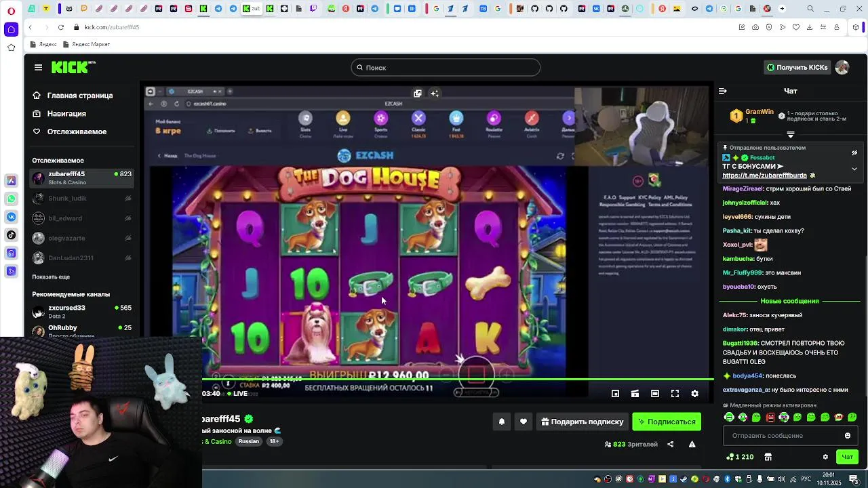Screen dimensions: 868x488
Task: Collapse chat panel with arrow icon
Action: pyautogui.click(x=723, y=91)
